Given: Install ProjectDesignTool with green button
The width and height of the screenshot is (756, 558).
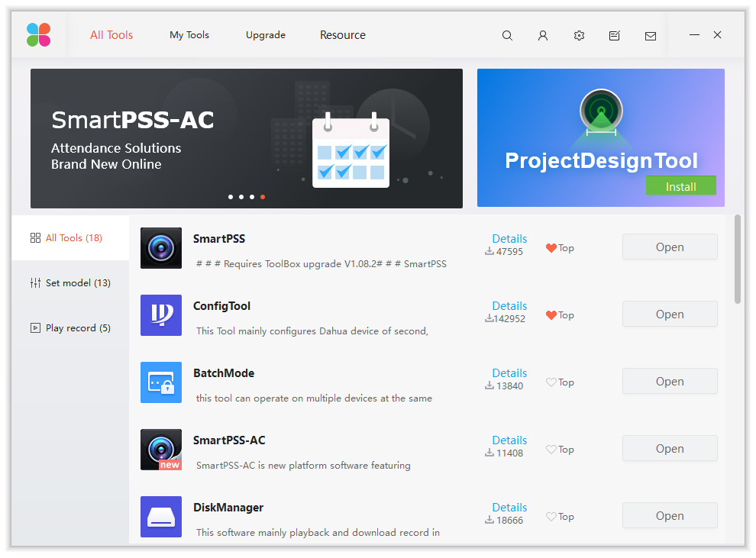Looking at the screenshot, I should coord(681,186).
